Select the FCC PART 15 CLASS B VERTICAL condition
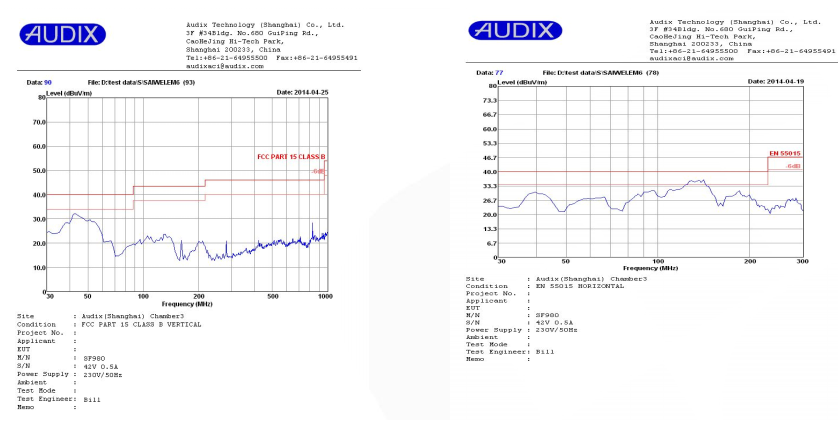The image size is (838, 422). click(137, 324)
